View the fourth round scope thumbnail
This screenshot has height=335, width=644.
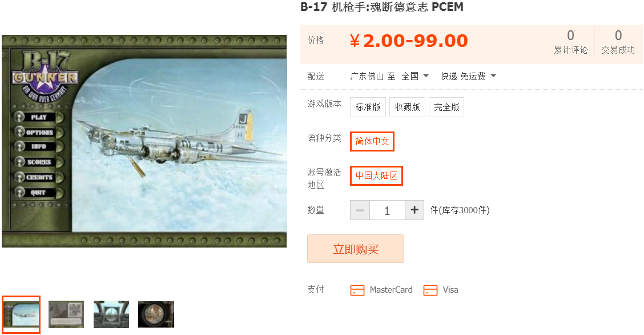pyautogui.click(x=156, y=314)
